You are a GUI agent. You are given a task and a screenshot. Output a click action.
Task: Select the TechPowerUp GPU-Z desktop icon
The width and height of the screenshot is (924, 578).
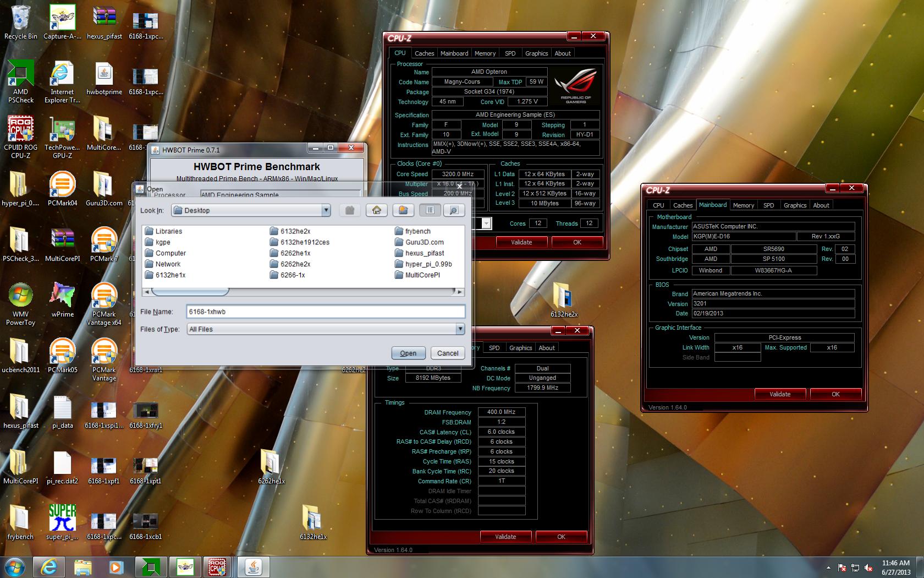(x=62, y=137)
